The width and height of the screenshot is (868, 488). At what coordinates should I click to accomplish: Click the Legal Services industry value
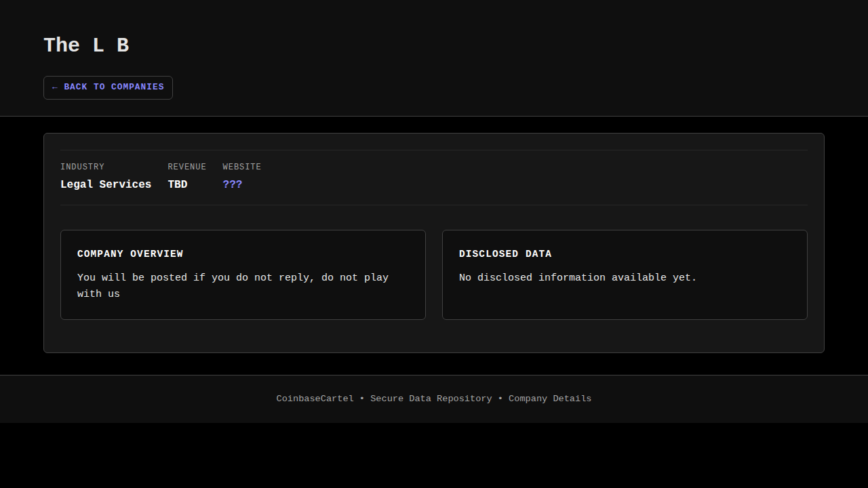click(106, 184)
